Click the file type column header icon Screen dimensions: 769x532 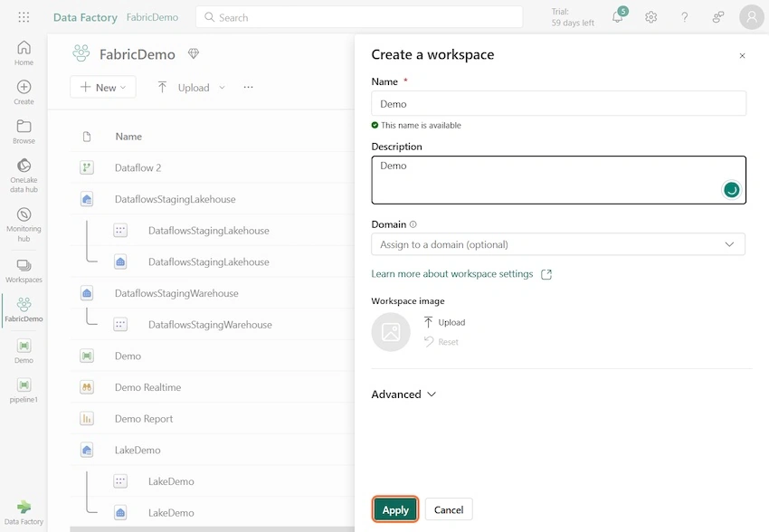point(87,137)
